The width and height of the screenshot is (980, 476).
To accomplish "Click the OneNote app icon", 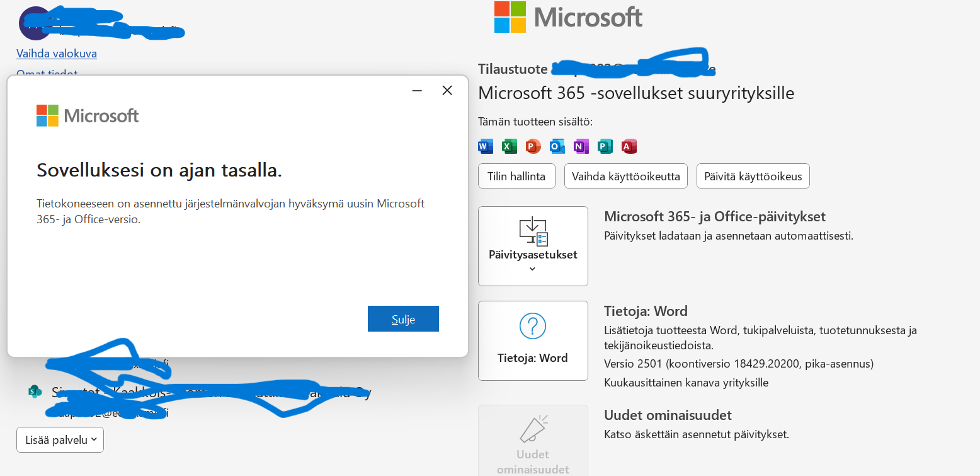I will (x=581, y=146).
